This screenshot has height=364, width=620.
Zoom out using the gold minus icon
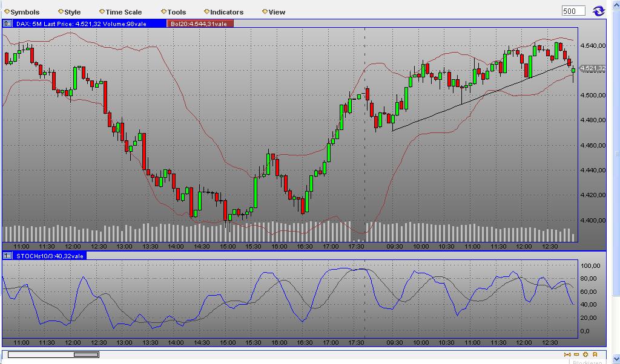click(x=576, y=354)
